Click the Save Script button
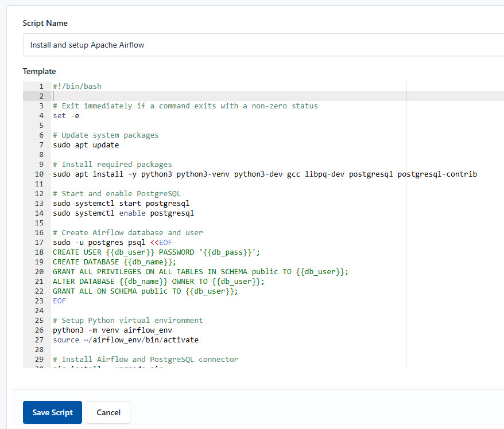 tap(52, 412)
